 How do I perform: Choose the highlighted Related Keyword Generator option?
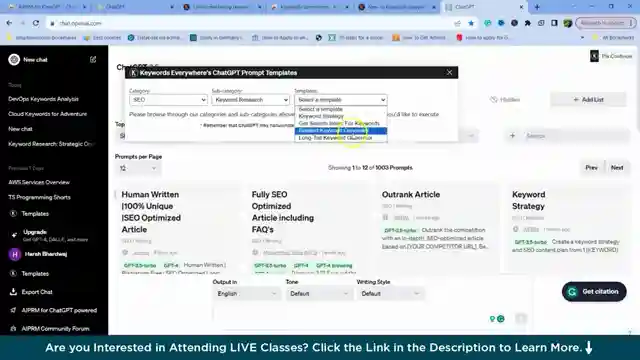(341, 131)
